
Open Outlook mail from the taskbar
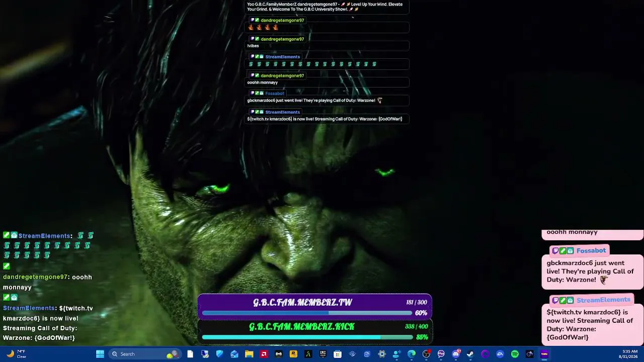coord(234,354)
